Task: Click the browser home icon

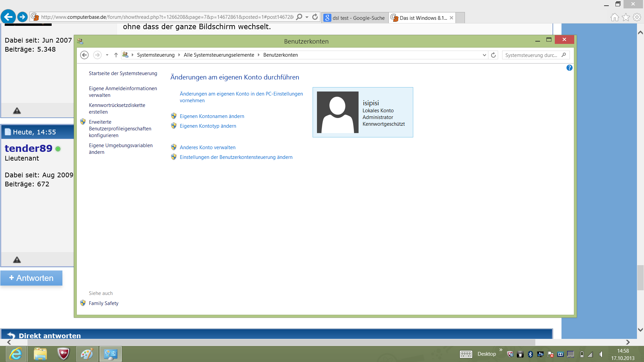Action: point(614,17)
